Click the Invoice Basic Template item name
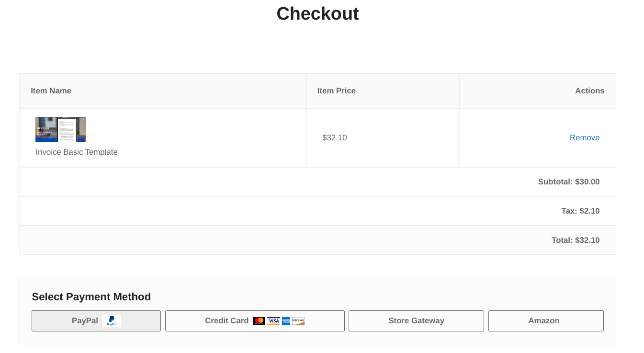This screenshot has height=353, width=644. [x=77, y=152]
